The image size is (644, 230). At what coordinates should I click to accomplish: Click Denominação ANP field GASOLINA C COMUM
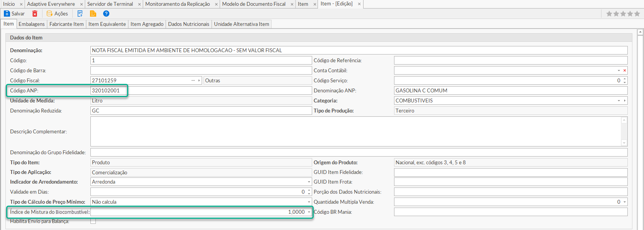click(x=511, y=90)
